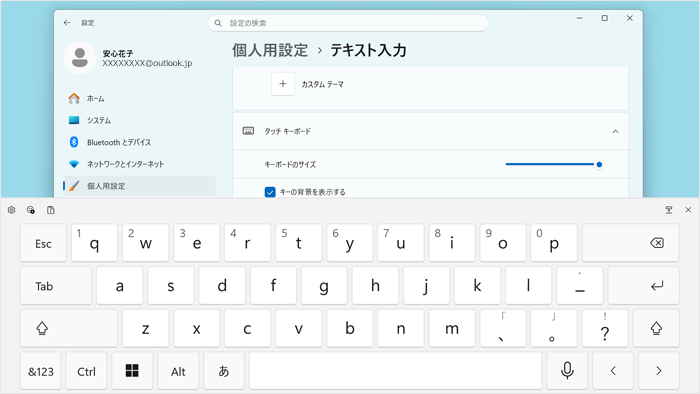Tap the b key
The width and height of the screenshot is (700, 394).
pos(350,328)
